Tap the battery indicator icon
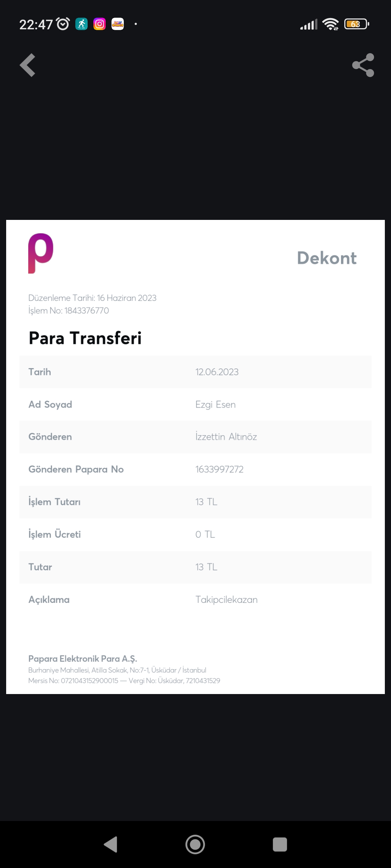Screen dimensions: 391x868 click(357, 24)
